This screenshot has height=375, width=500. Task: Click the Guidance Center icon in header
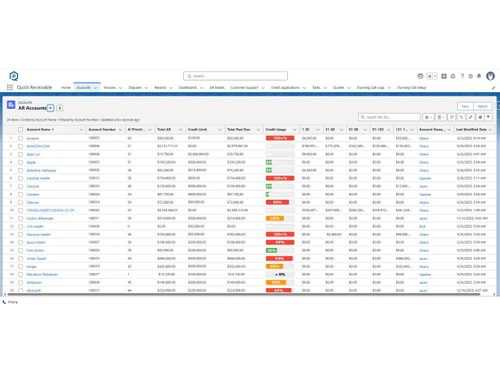(x=453, y=76)
